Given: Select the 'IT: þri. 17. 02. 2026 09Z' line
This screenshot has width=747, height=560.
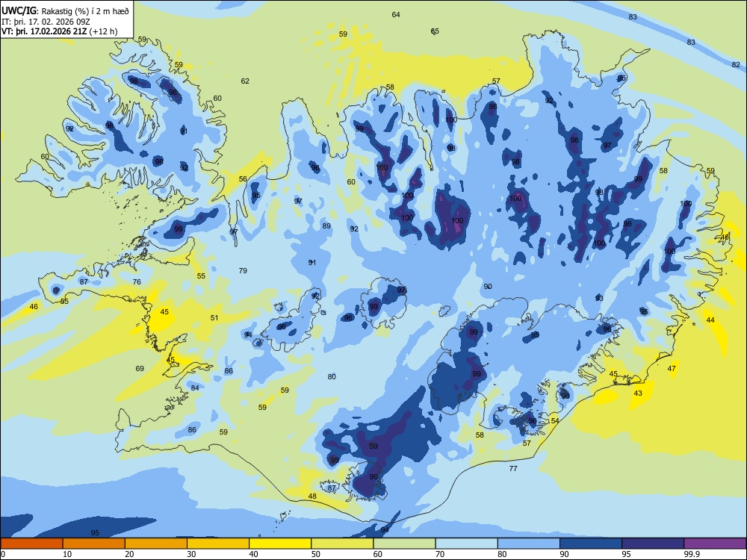Looking at the screenshot, I should [x=46, y=22].
